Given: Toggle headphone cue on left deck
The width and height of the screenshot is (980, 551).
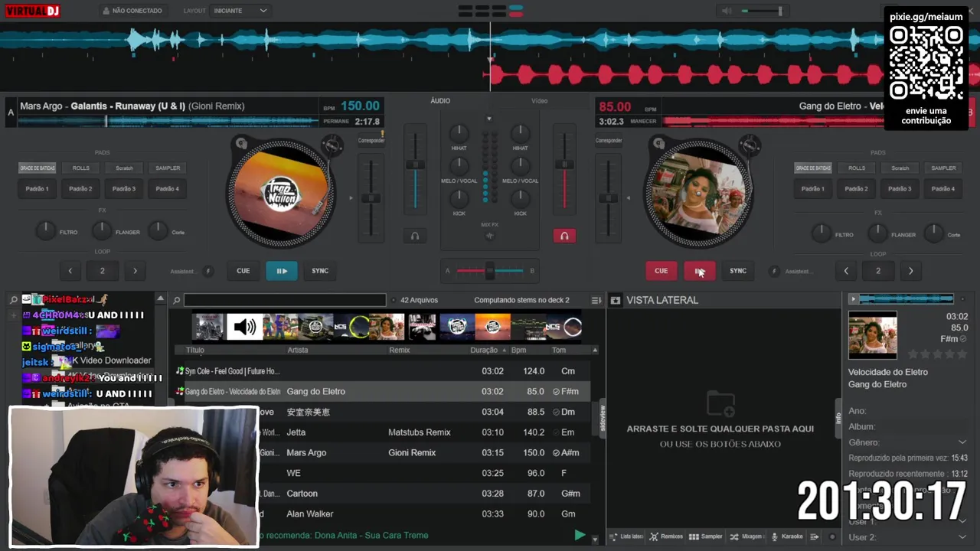Looking at the screenshot, I should coord(415,236).
